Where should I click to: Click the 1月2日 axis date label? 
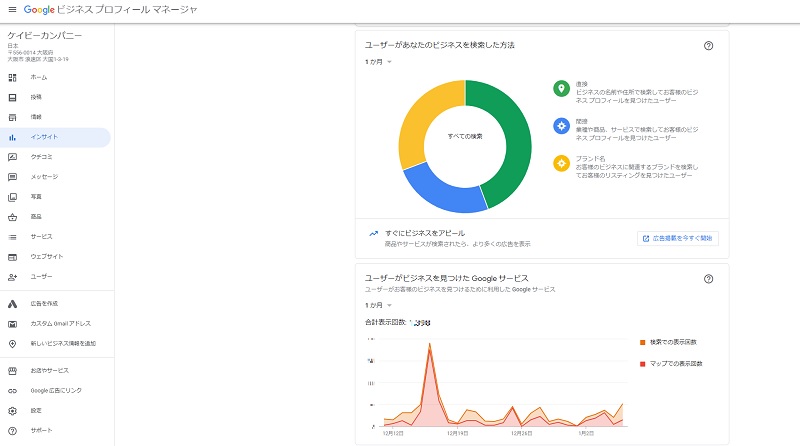click(586, 433)
